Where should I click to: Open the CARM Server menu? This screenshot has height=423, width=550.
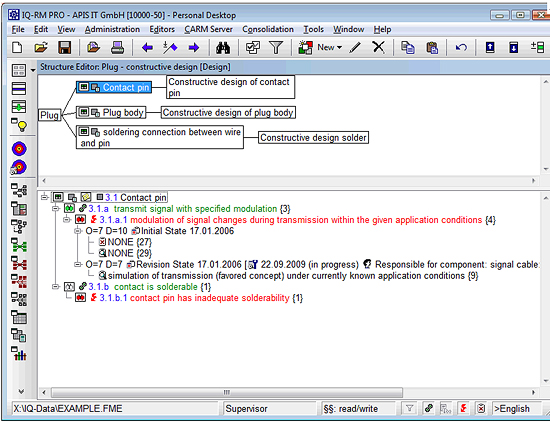[208, 29]
